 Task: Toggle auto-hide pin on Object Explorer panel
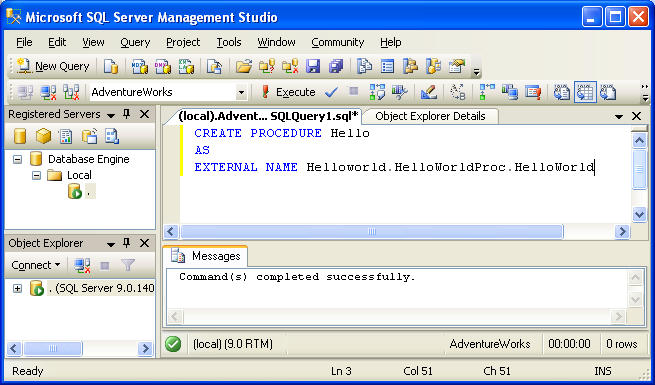point(127,243)
